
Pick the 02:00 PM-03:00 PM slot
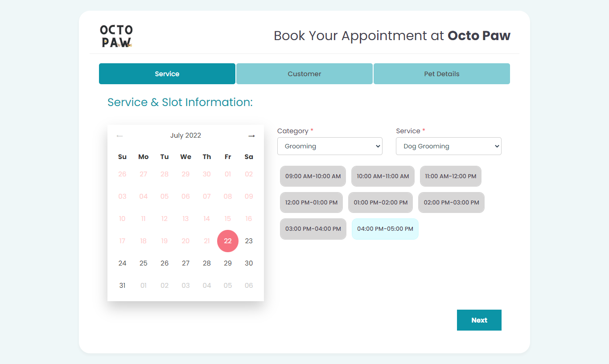click(x=451, y=203)
